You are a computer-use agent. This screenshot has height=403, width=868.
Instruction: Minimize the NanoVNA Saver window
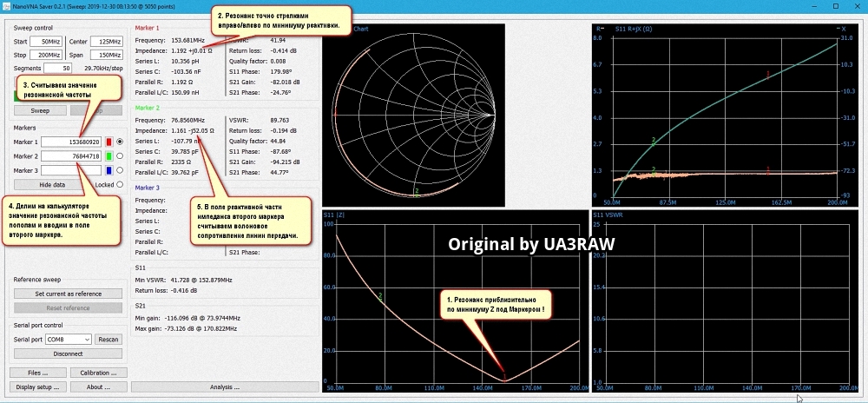(812, 5)
